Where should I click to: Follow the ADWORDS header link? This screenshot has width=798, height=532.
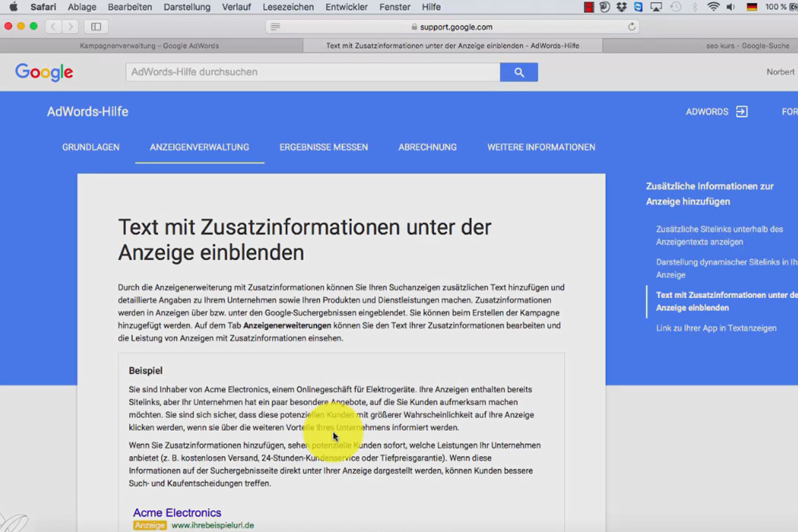(x=707, y=112)
